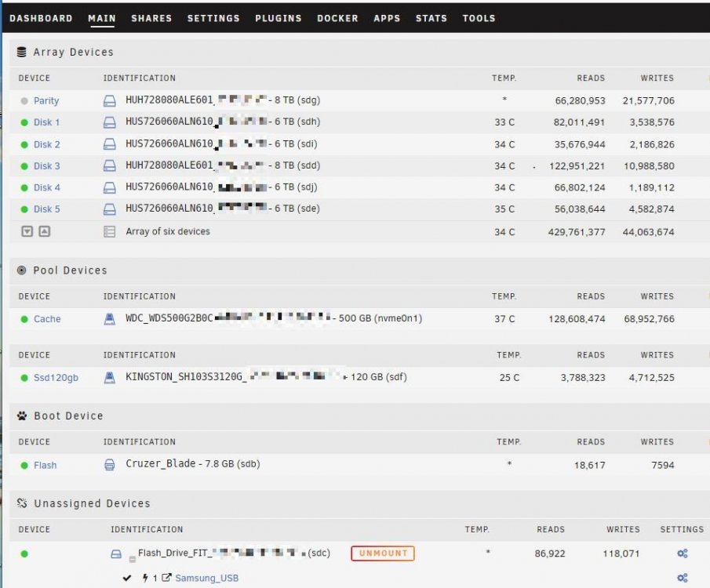Click the Parity gray status indicator
This screenshot has width=710, height=588.
point(24,101)
